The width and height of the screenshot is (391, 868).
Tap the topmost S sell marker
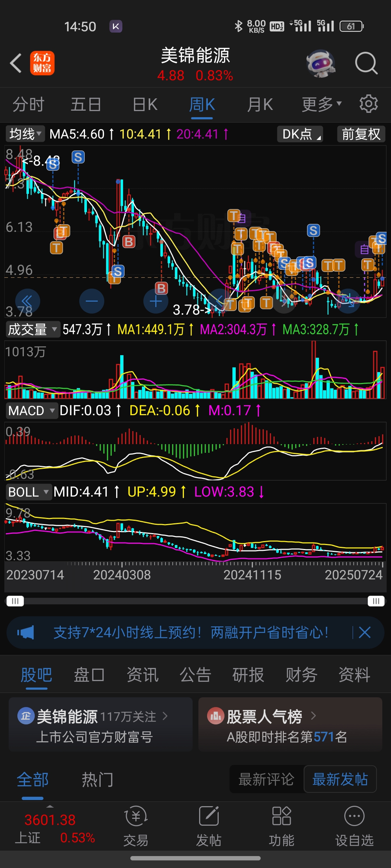click(78, 157)
